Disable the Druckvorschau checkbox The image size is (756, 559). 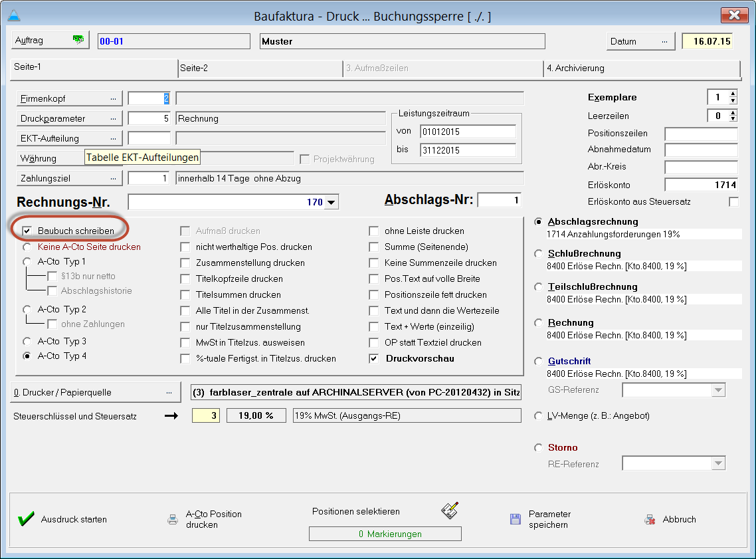(x=374, y=358)
